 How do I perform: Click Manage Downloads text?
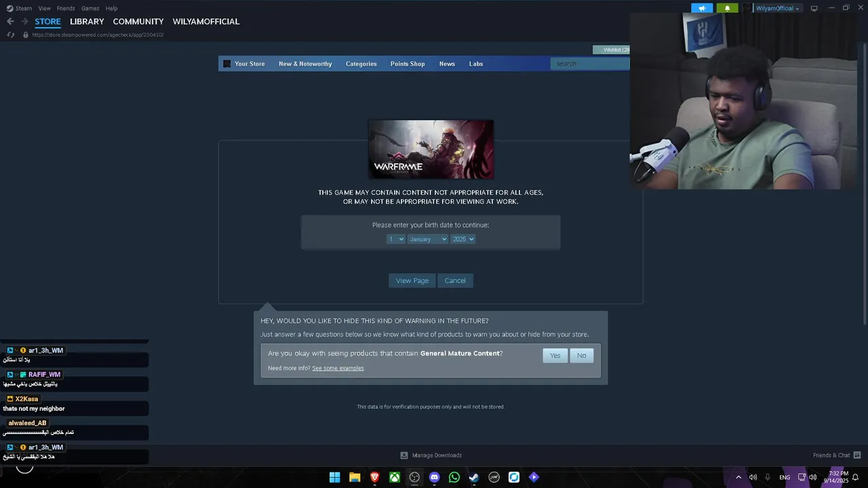click(437, 455)
